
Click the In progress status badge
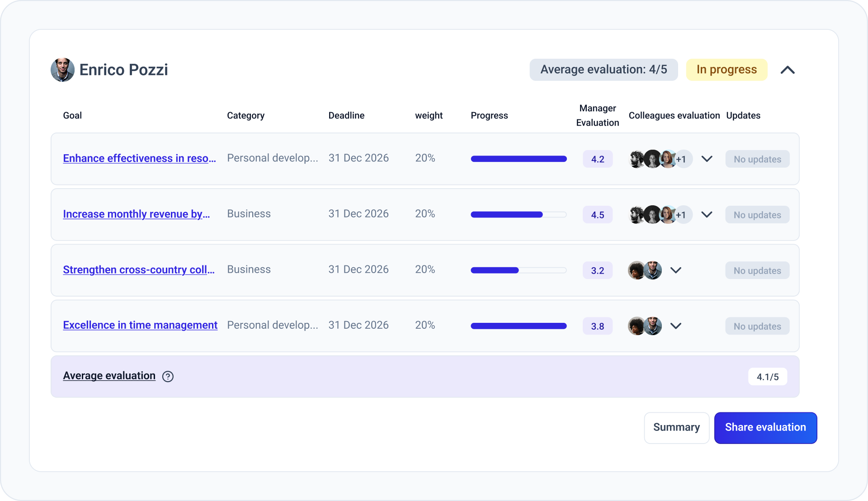[x=726, y=70]
